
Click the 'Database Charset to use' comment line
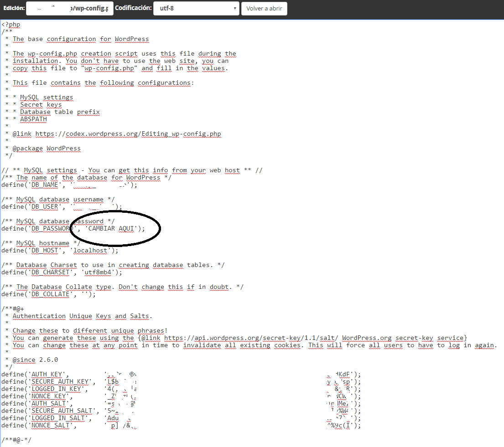coord(113,265)
